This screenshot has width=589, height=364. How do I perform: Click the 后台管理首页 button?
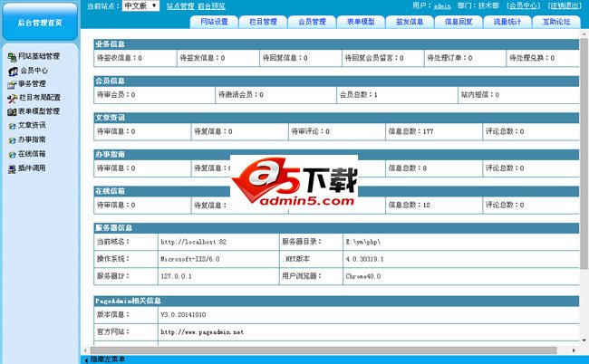40,22
